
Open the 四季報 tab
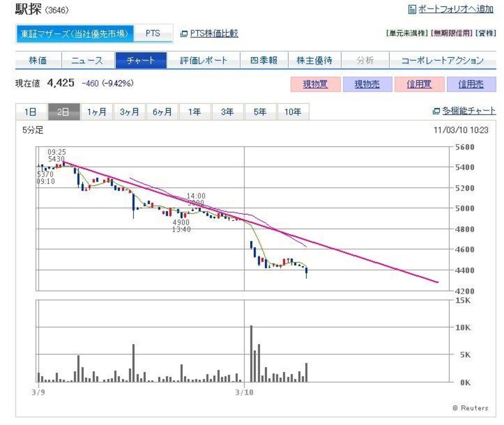click(264, 60)
